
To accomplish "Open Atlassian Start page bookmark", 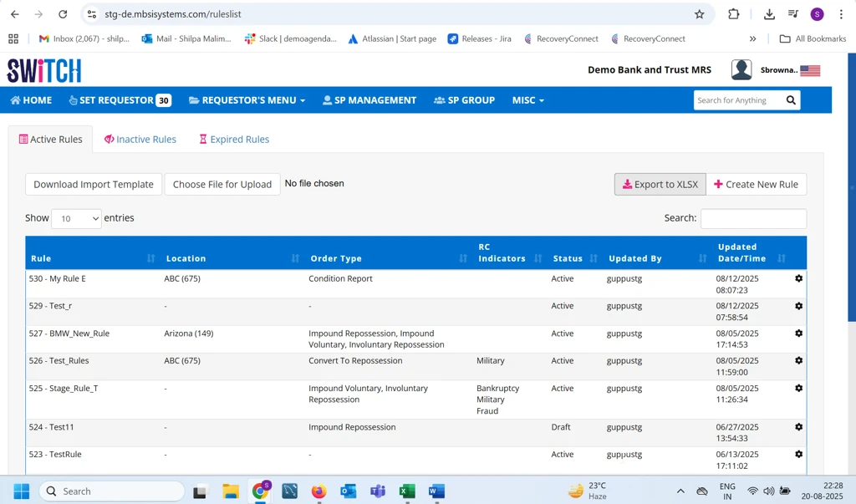I will click(392, 38).
